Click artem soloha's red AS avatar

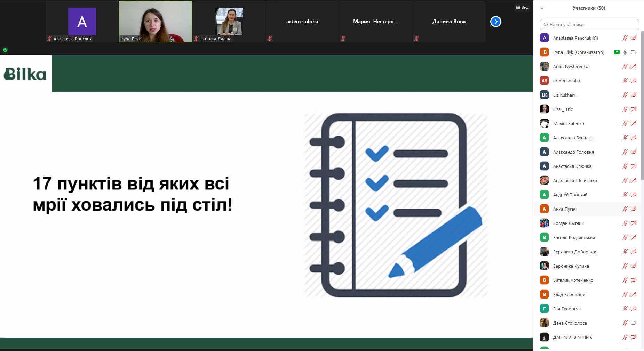click(x=544, y=81)
